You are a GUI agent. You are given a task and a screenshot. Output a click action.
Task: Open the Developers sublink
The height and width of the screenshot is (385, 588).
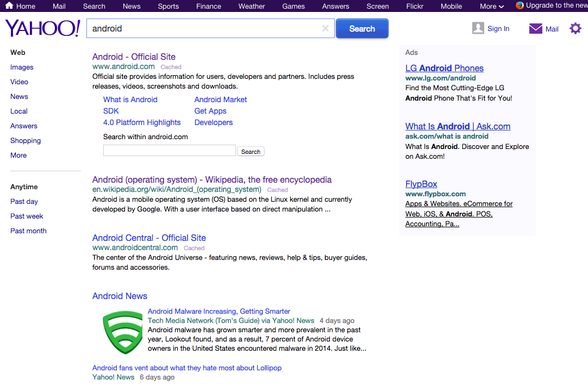[x=214, y=123]
